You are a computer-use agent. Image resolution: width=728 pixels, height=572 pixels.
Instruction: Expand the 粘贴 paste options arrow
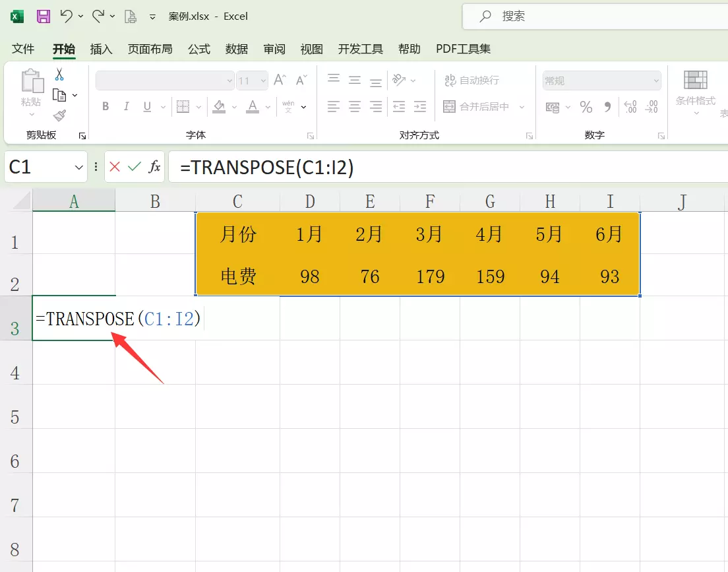[x=32, y=114]
